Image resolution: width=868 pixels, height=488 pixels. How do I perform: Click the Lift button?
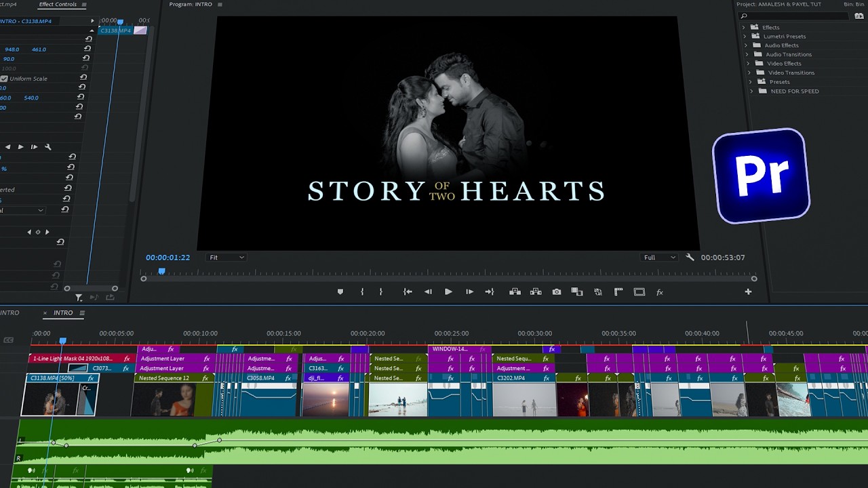[515, 291]
